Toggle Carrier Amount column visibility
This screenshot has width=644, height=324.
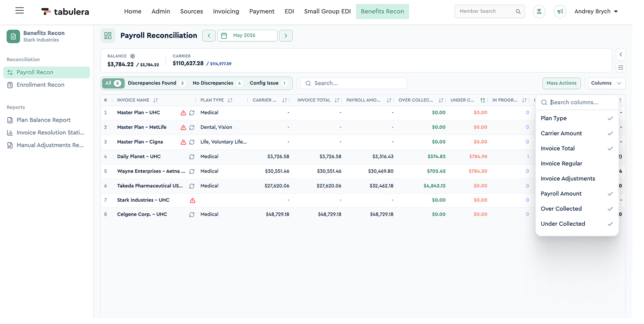tap(577, 133)
